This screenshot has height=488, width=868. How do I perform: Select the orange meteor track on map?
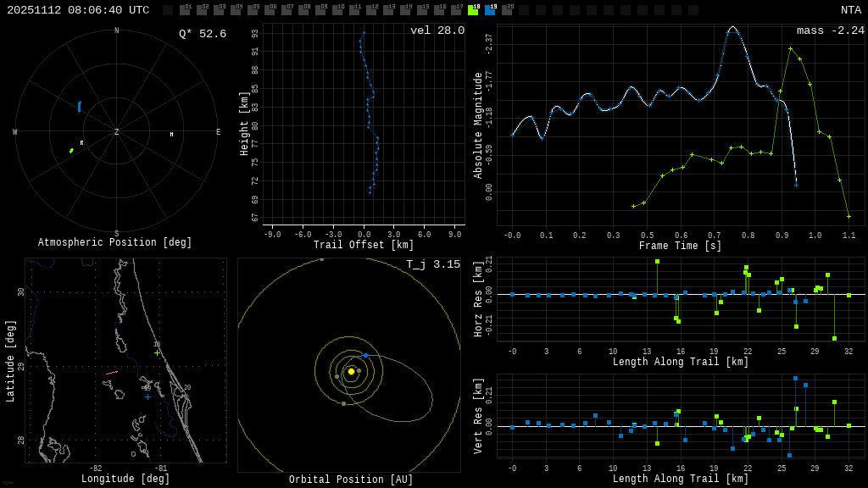tap(112, 372)
